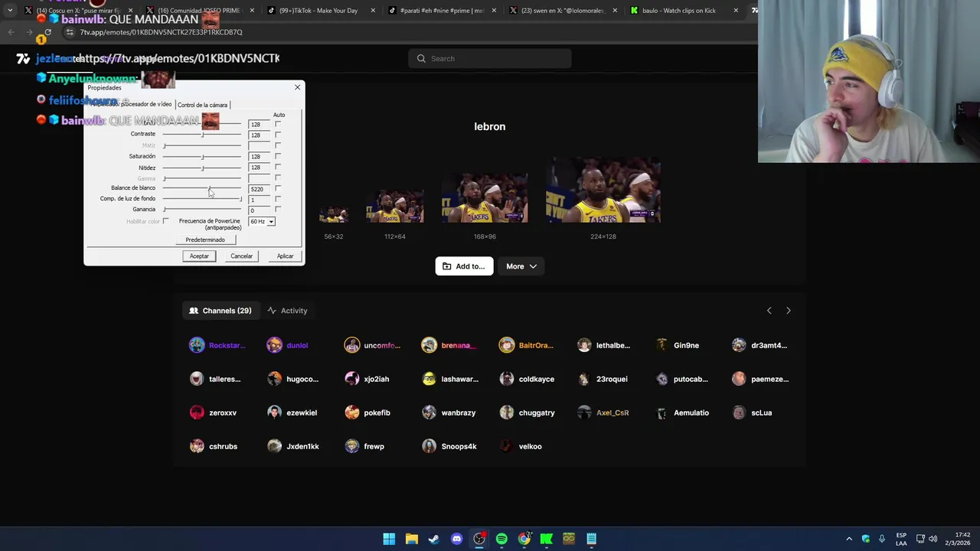
Task: Click the search magnifier icon
Action: (x=421, y=58)
